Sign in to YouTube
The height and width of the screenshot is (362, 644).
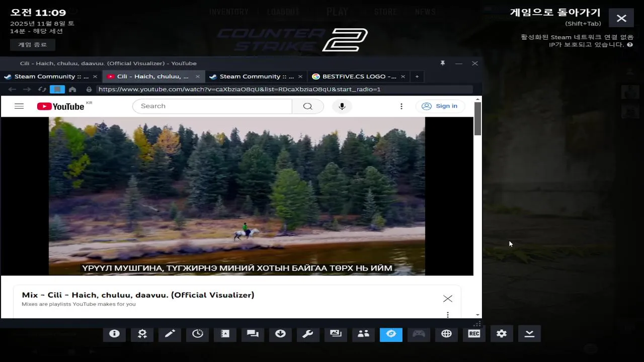[440, 106]
